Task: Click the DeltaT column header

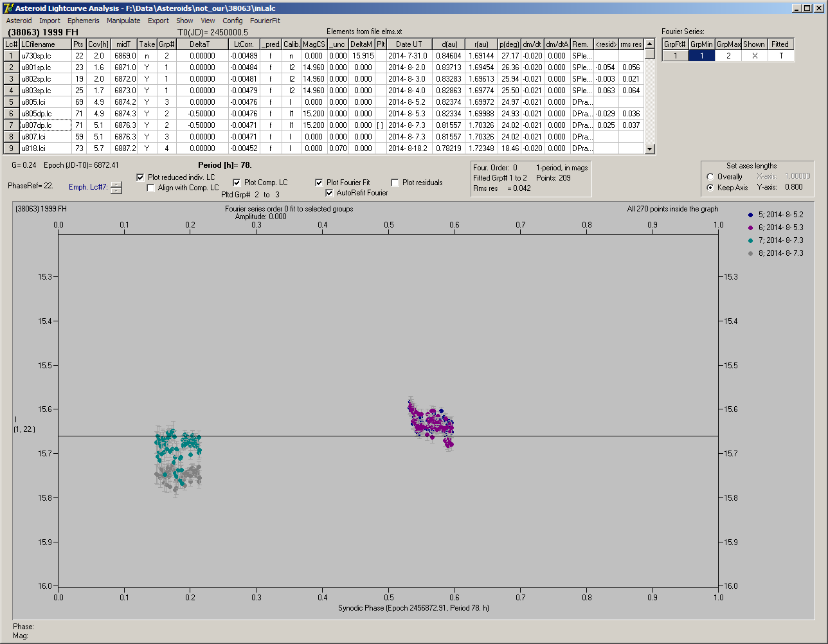Action: [x=203, y=44]
